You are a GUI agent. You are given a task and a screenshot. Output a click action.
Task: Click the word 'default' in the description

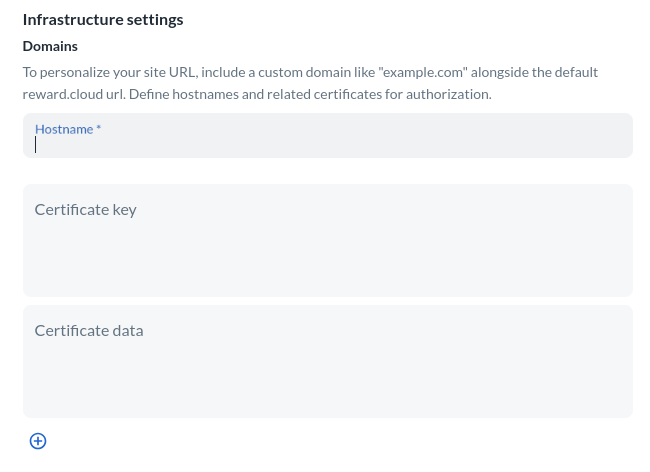(573, 73)
